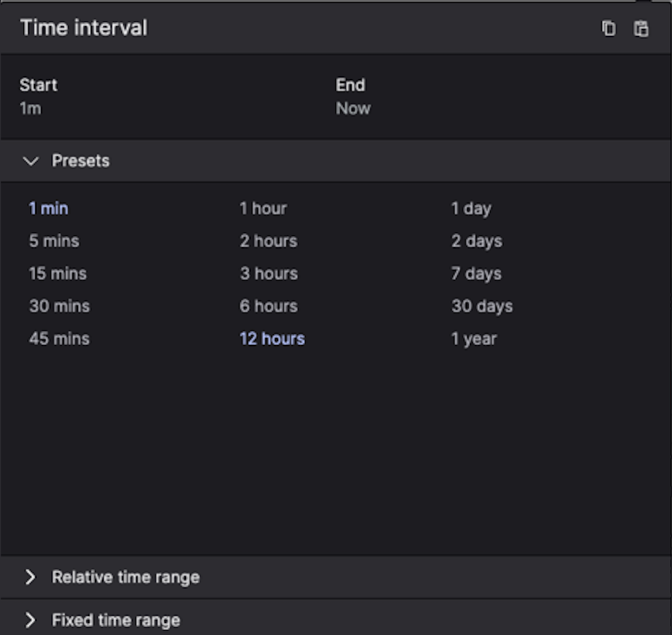Choose the 1 year preset
Screen dimensions: 672x635
474,339
